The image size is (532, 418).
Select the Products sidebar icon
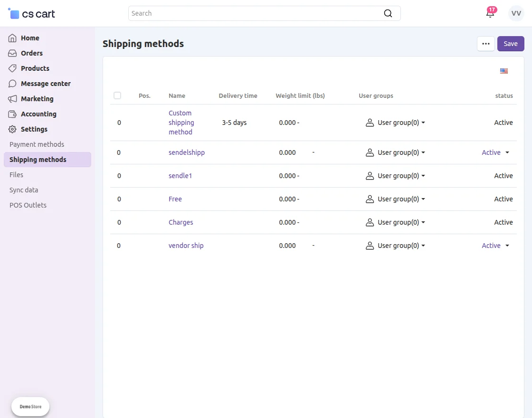click(x=11, y=68)
